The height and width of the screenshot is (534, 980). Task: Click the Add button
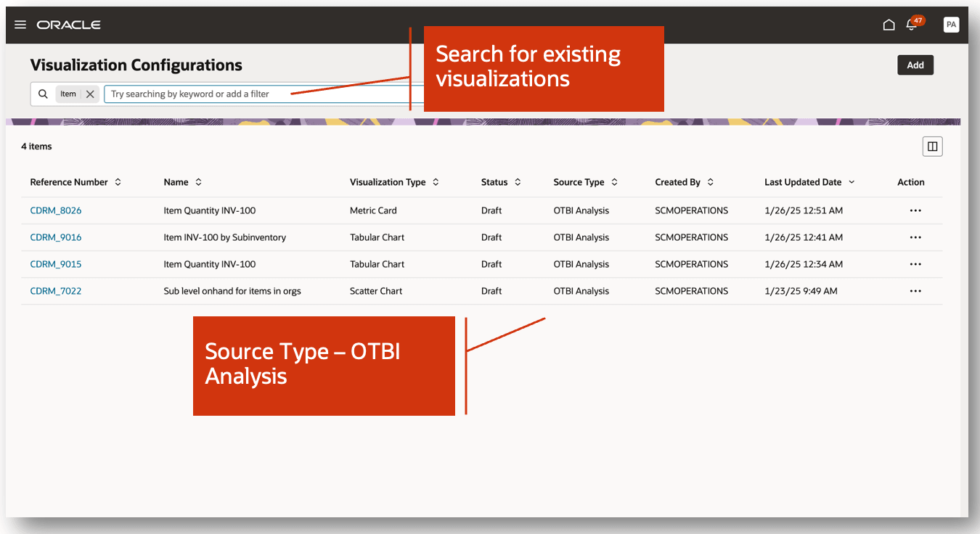pyautogui.click(x=915, y=65)
